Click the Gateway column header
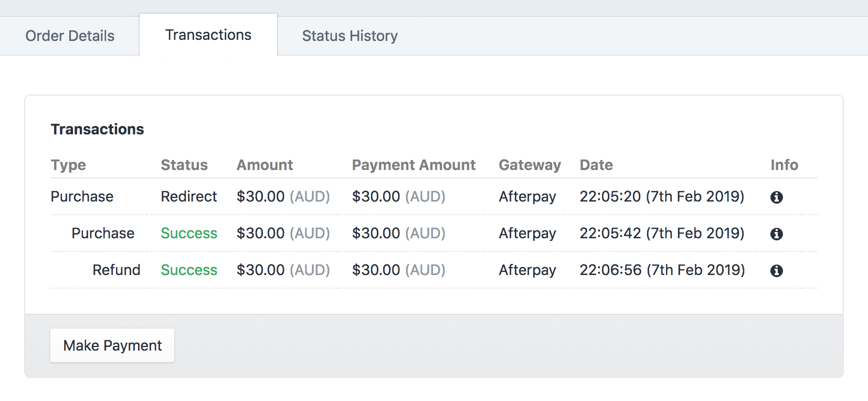 coord(530,165)
